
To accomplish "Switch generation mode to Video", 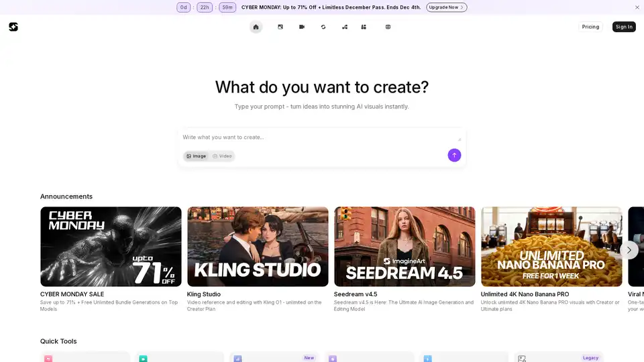I will (x=222, y=156).
